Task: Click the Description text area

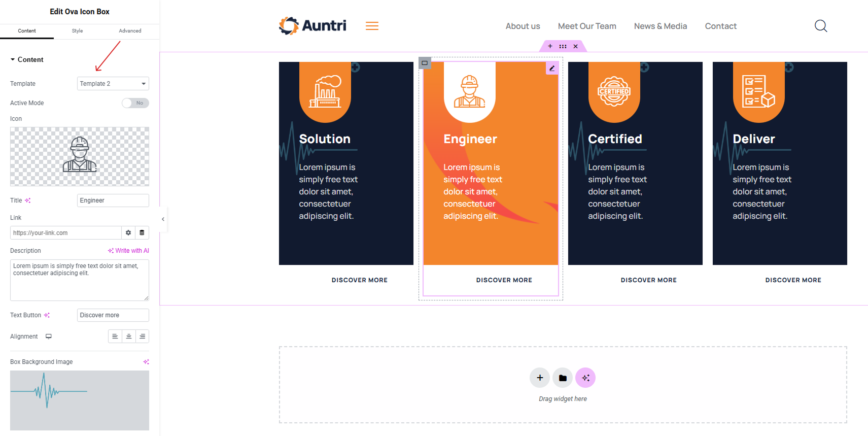Action: point(80,280)
